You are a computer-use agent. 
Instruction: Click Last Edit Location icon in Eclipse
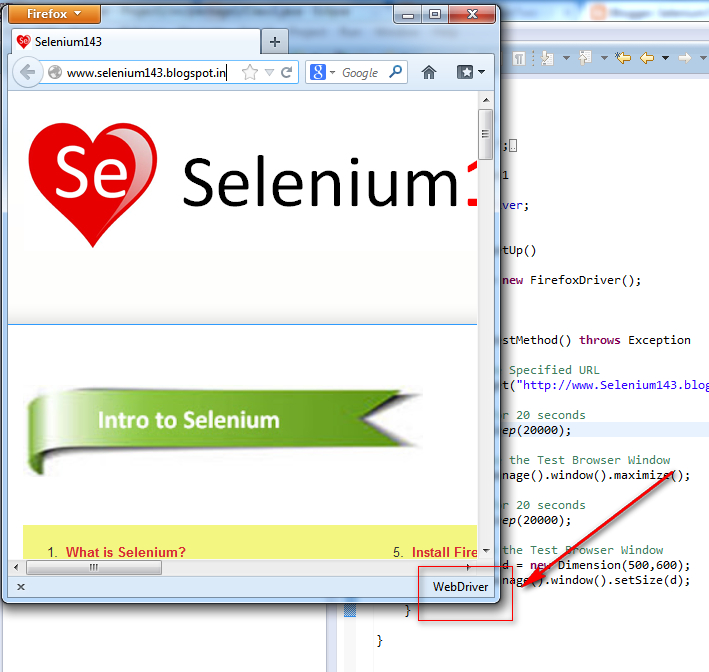click(x=623, y=58)
